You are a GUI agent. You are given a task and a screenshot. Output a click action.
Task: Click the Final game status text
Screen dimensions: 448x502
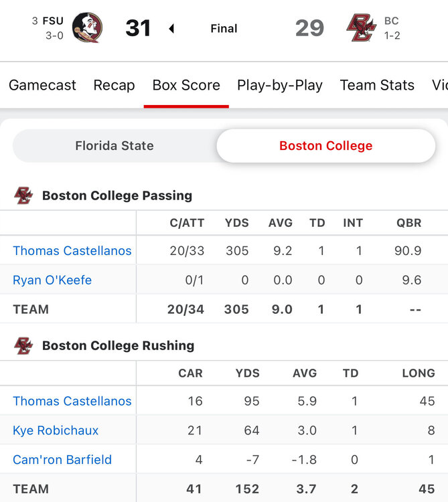click(x=224, y=29)
